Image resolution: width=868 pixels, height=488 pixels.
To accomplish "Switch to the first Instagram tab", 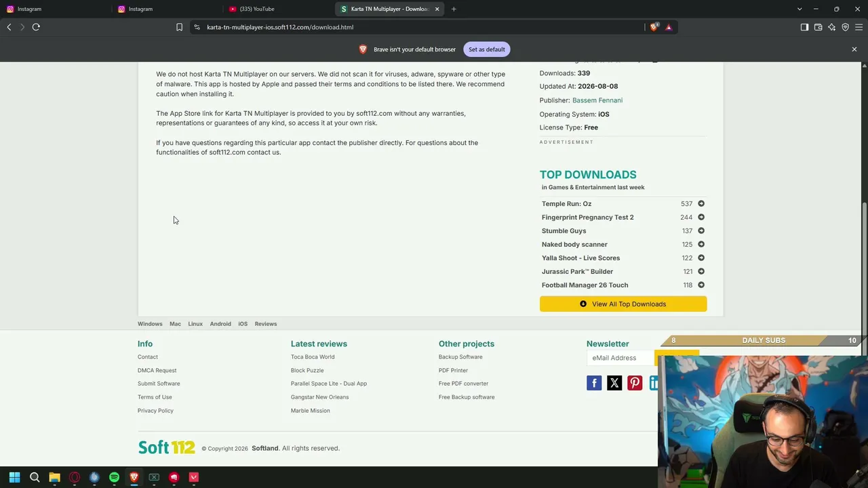I will click(x=56, y=9).
